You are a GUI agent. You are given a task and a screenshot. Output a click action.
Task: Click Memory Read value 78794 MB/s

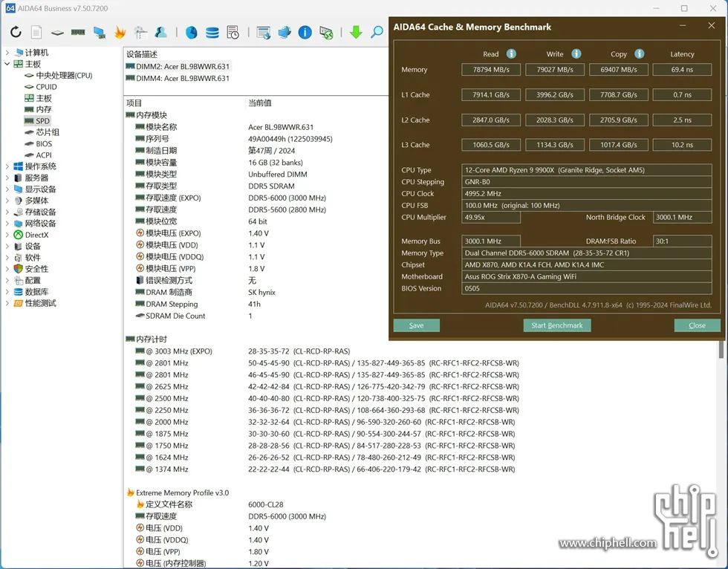tap(491, 70)
